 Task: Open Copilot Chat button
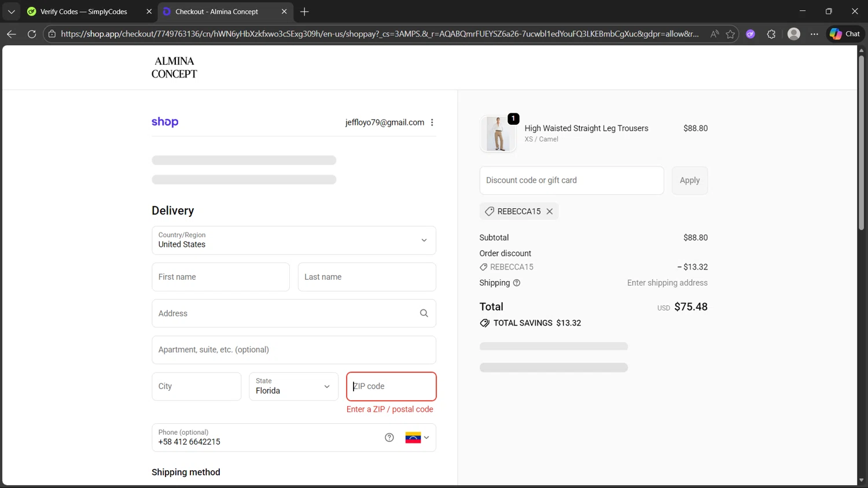[845, 34]
